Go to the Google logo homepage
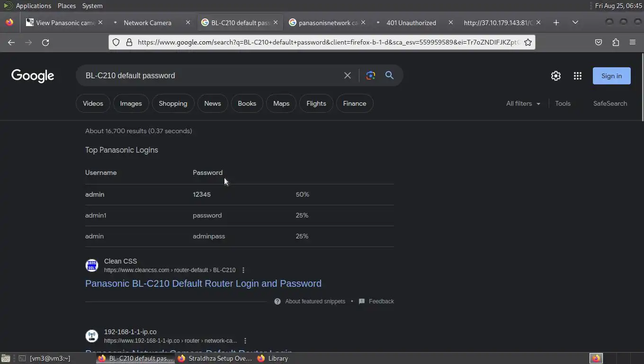 tap(33, 76)
